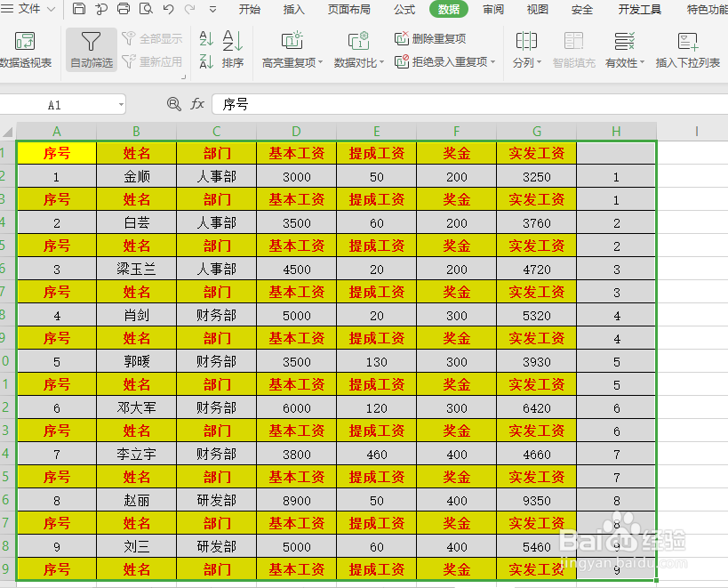Screen dimensions: 728x588
Task: Open the 排序 sort dialog
Action: pyautogui.click(x=233, y=50)
